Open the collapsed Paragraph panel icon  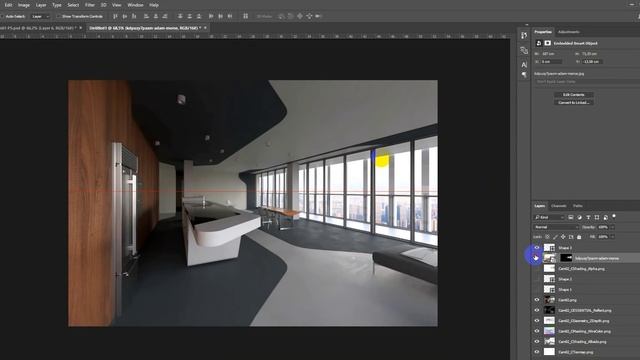point(524,75)
